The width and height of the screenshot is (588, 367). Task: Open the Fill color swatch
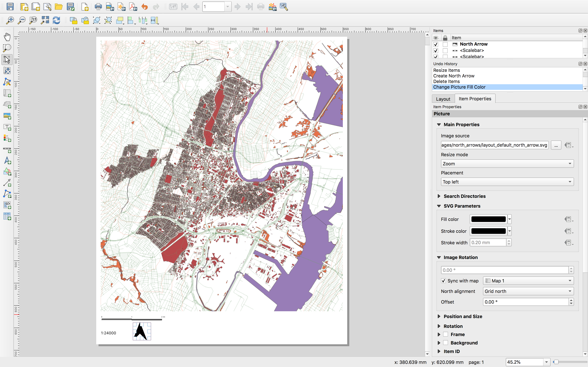coord(488,219)
